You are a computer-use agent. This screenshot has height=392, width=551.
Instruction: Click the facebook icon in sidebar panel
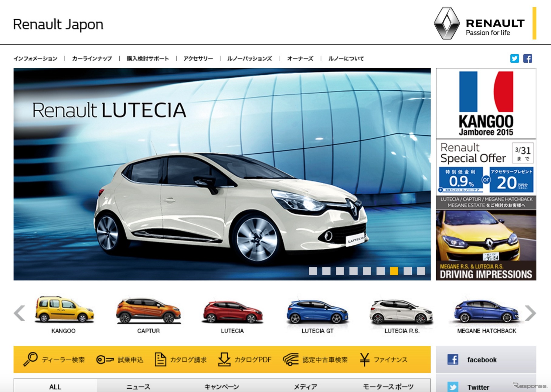(x=453, y=360)
